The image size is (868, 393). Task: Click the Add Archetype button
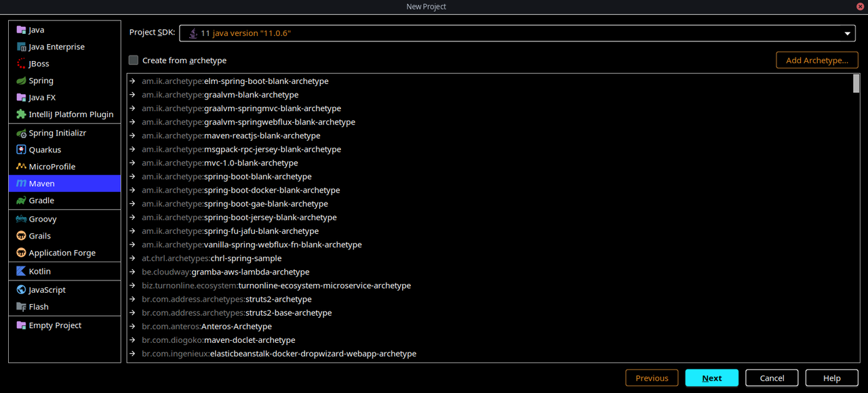(x=817, y=60)
